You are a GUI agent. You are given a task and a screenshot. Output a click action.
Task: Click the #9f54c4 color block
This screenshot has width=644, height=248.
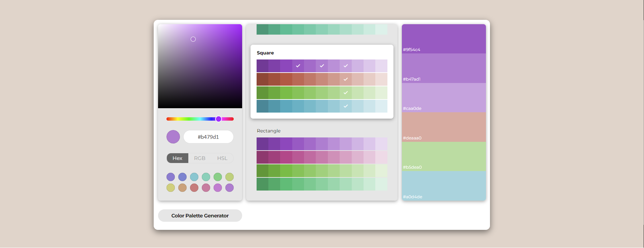pos(444,39)
